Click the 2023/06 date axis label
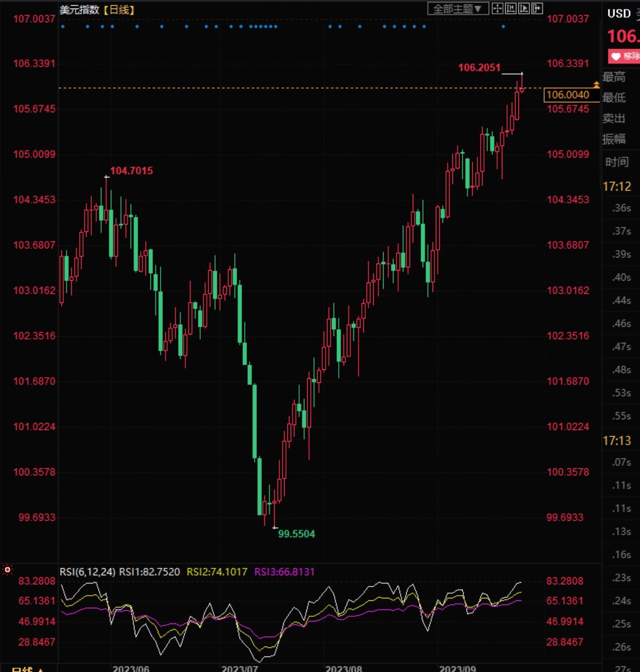640x672 pixels. click(131, 668)
